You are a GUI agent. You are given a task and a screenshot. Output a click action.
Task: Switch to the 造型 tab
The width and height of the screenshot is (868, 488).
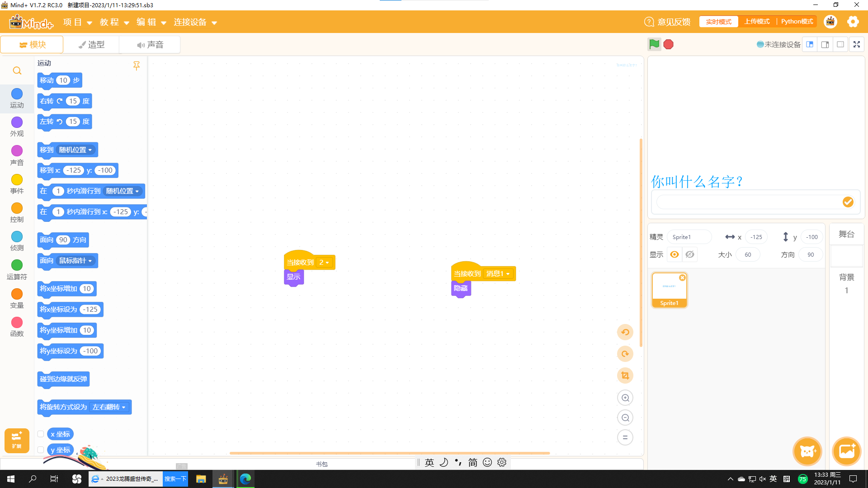point(91,45)
